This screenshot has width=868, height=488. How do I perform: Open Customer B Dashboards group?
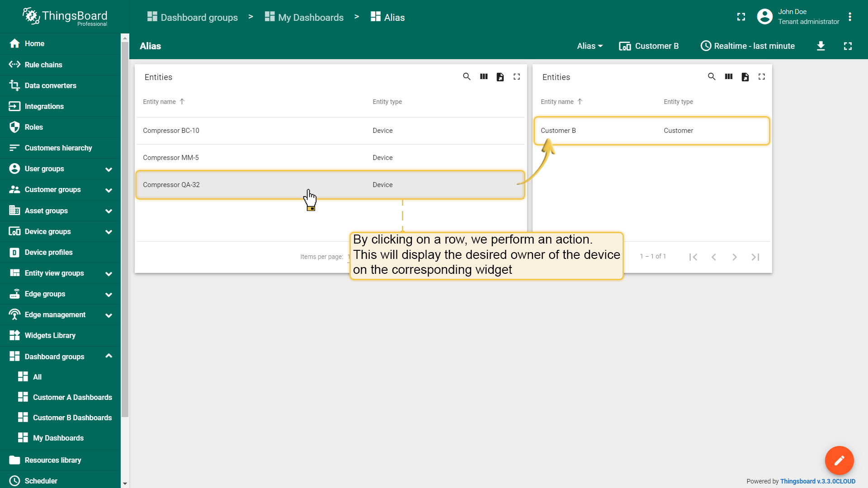click(60, 418)
